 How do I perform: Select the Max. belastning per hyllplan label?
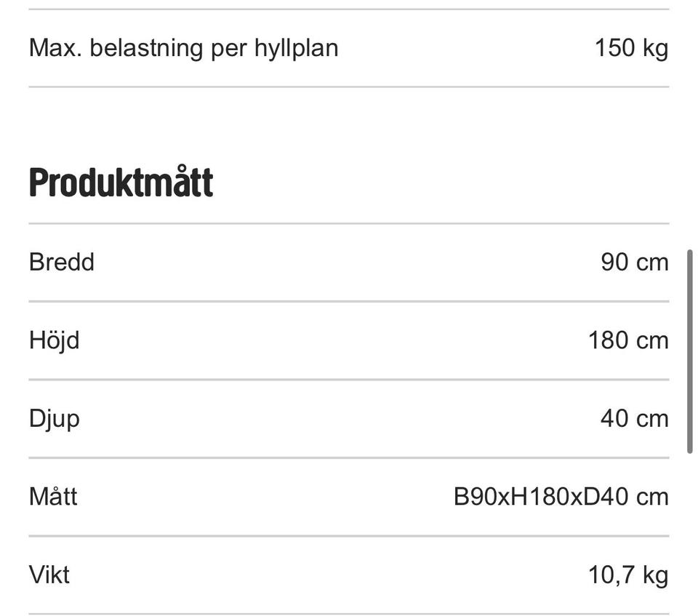click(x=183, y=48)
